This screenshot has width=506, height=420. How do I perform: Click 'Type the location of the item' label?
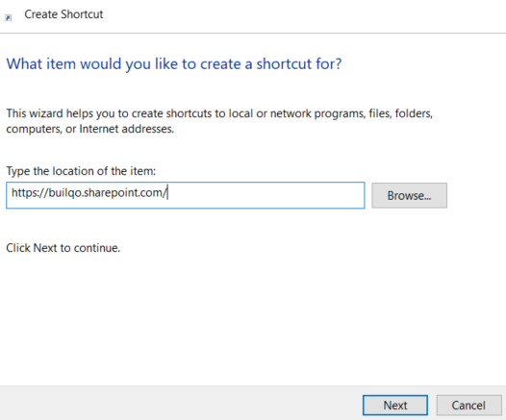(81, 171)
